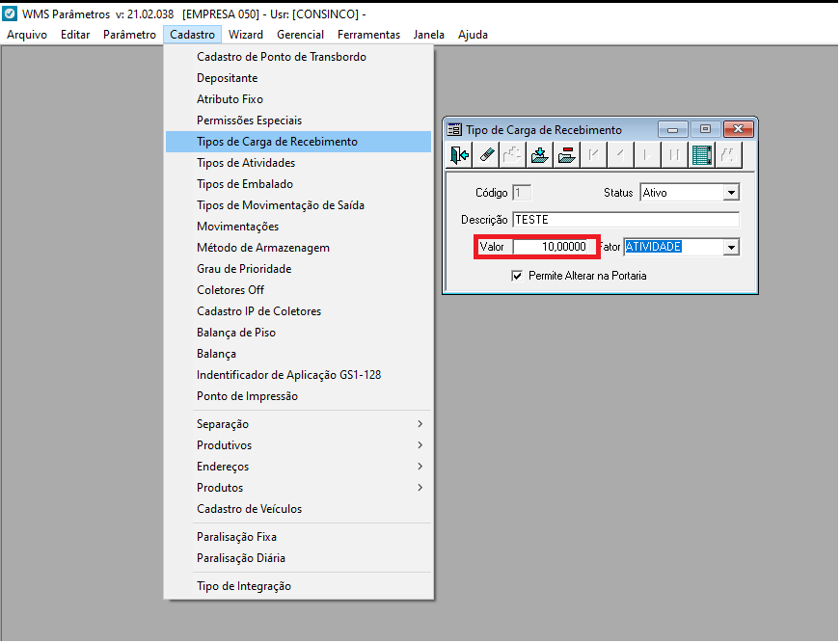Open the Fator dropdown showing ATIVIDADE
The width and height of the screenshot is (840, 643).
[731, 247]
